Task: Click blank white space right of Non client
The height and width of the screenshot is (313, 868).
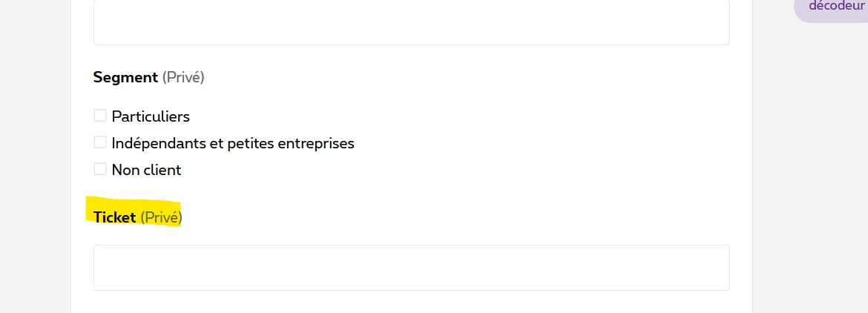Action: [445, 170]
